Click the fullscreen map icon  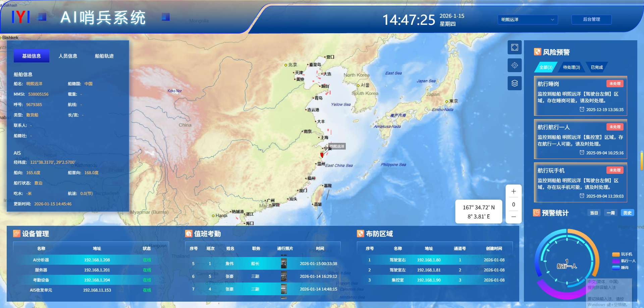pos(515,47)
